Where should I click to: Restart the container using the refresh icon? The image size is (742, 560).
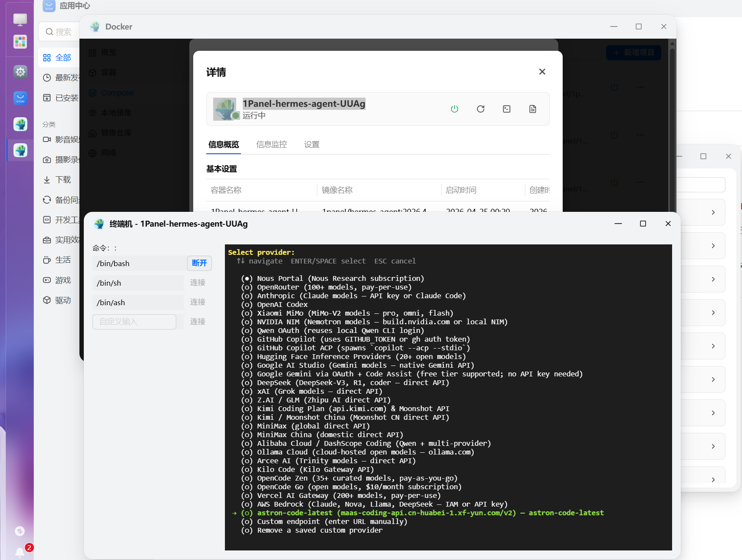[481, 109]
